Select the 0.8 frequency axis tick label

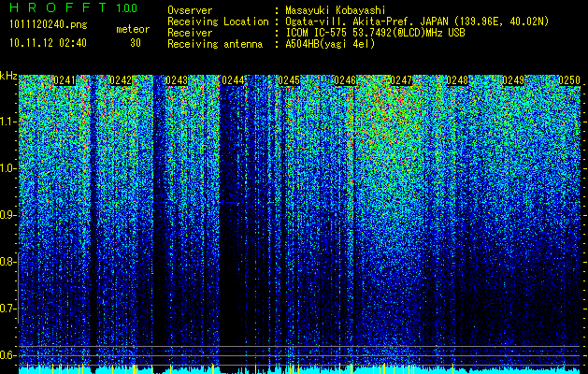point(8,262)
